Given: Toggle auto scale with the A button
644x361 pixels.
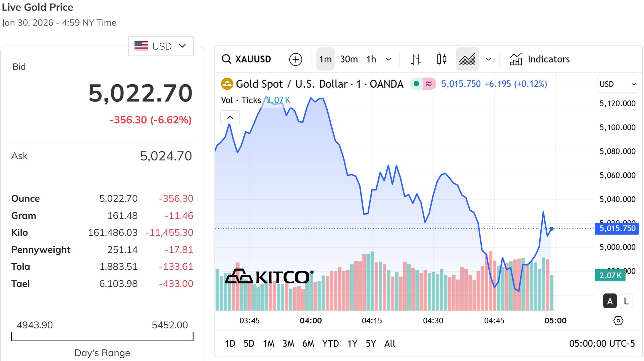Looking at the screenshot, I should pos(610,301).
